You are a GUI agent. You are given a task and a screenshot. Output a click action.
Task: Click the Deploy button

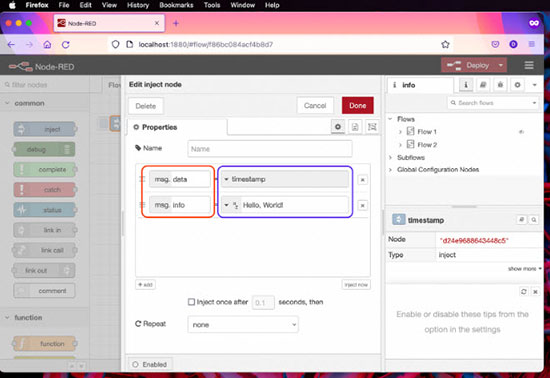pyautogui.click(x=468, y=65)
